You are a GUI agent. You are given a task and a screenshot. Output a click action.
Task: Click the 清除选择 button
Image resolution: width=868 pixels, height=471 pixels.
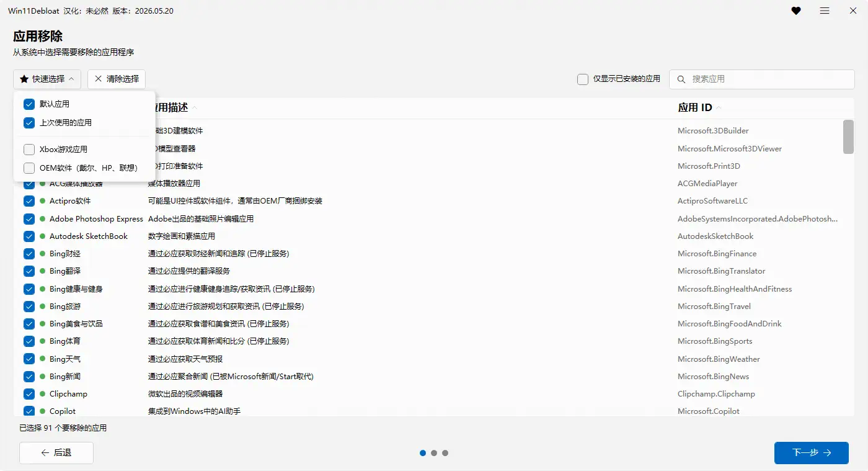(x=117, y=79)
